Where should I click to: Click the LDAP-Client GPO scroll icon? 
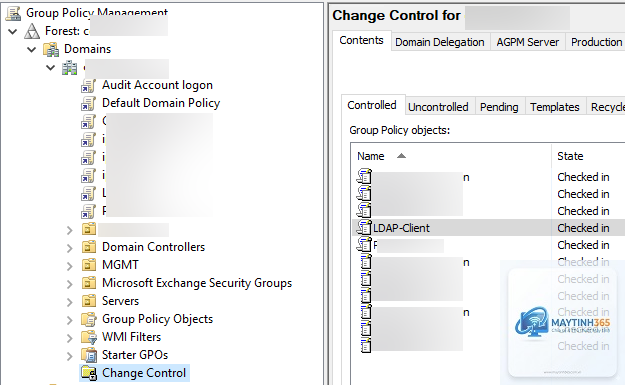coord(364,228)
